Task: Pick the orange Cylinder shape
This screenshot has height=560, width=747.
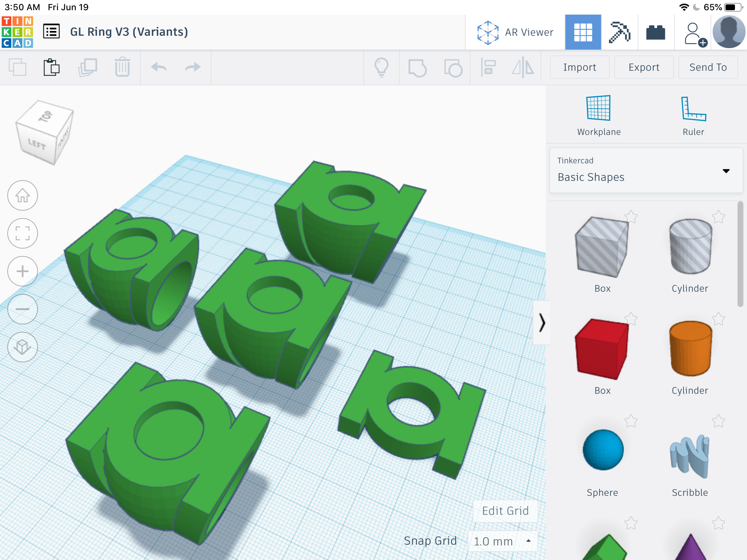Action: (x=690, y=348)
